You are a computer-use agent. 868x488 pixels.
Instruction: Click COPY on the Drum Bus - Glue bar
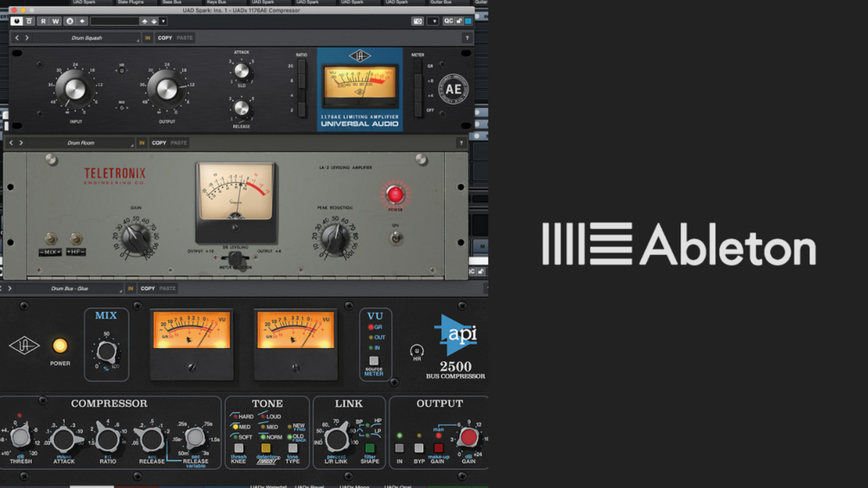coord(147,288)
